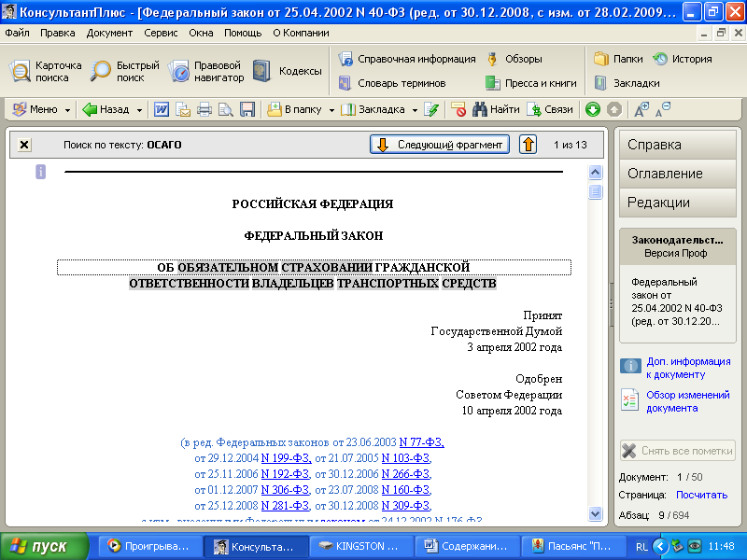The width and height of the screenshot is (747, 560).
Task: Switch to Содержани... Word taskbar window
Action: [467, 546]
